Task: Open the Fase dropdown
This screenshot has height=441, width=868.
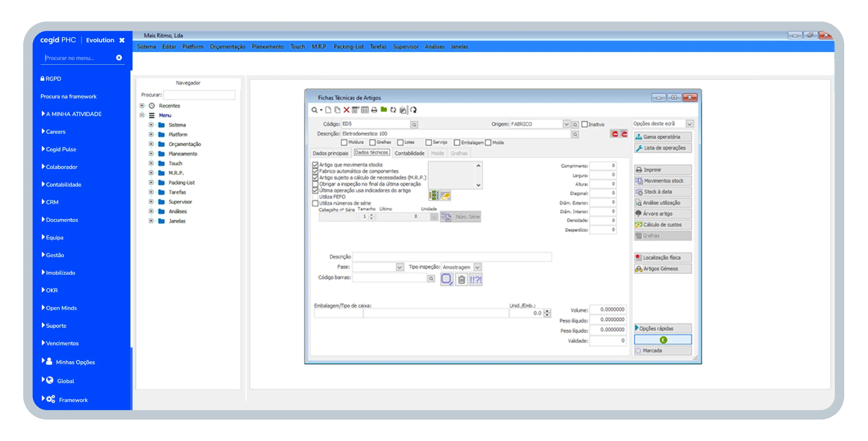Action: (x=399, y=267)
